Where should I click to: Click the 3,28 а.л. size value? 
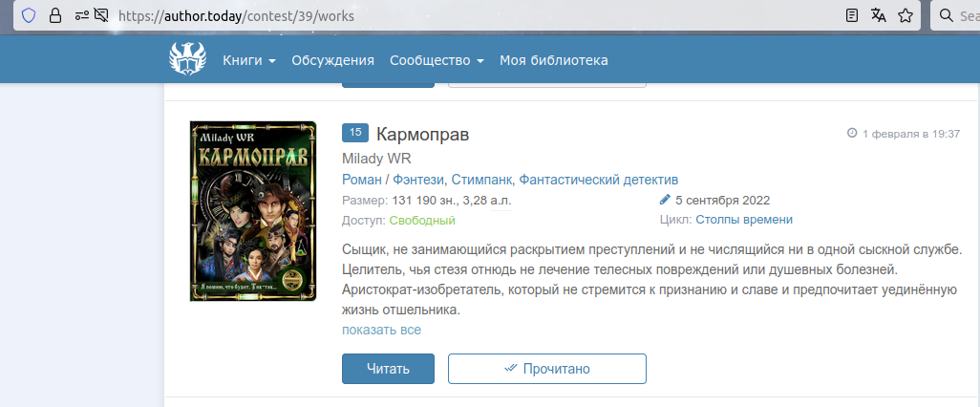(x=489, y=201)
